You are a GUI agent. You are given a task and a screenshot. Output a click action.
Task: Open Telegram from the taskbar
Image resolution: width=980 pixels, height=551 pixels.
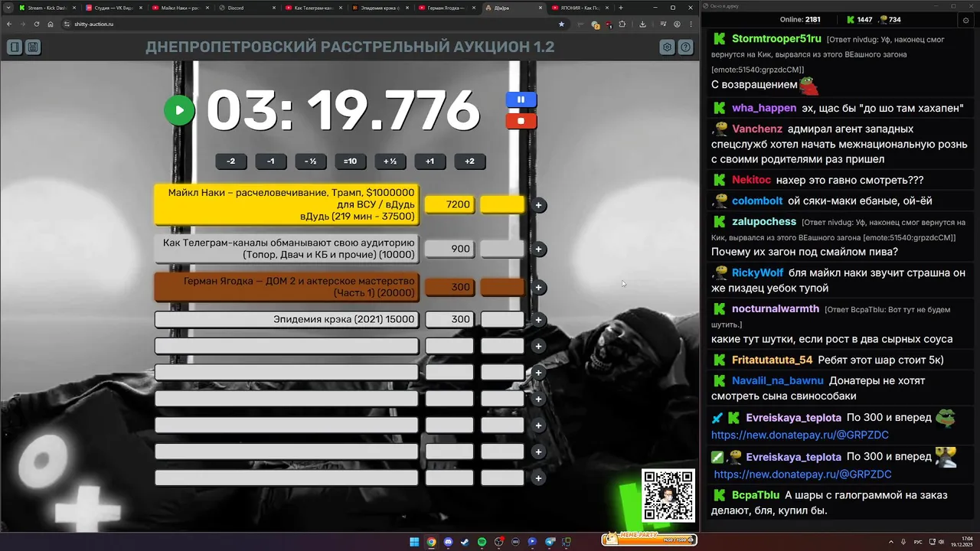549,542
